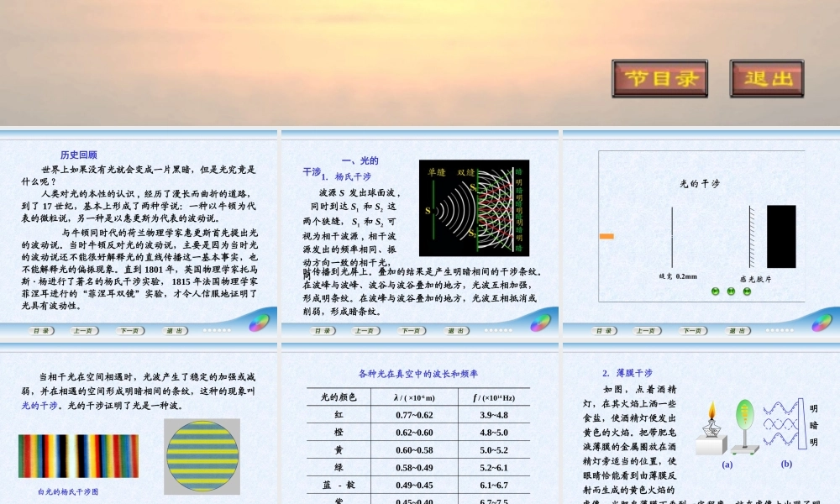Click the circular yellow-blue fringe image
Screen dimensions: 840x504
[x=202, y=456]
